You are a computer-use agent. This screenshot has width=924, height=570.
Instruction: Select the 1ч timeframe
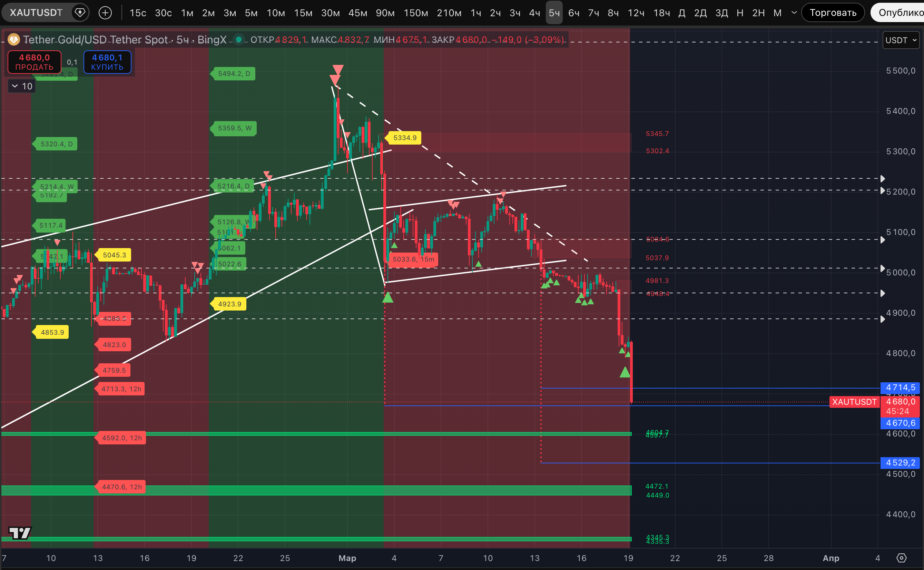click(x=476, y=13)
